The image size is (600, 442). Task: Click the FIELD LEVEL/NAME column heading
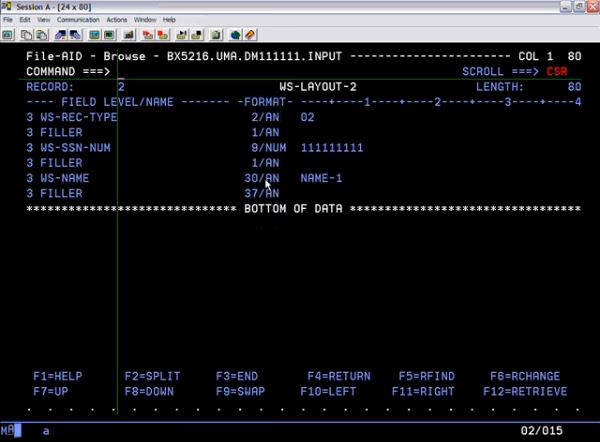click(x=117, y=102)
